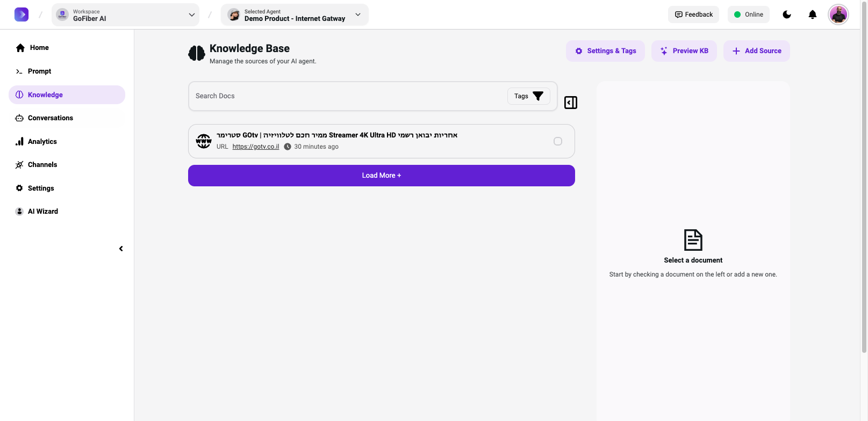Collapse the left sidebar with arrow
Image resolution: width=868 pixels, height=421 pixels.
[121, 249]
